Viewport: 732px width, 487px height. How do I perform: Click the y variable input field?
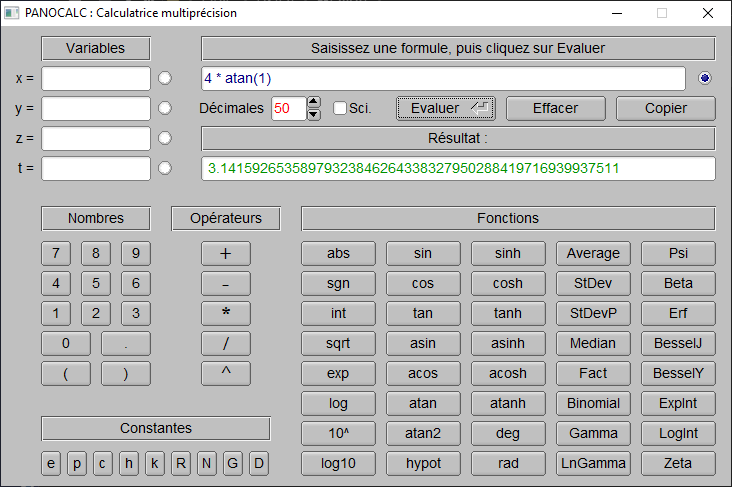tap(96, 108)
